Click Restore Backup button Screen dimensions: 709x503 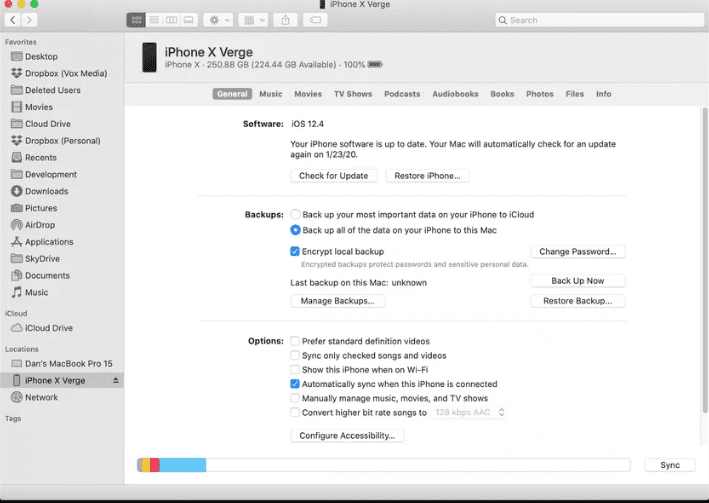[x=578, y=301]
